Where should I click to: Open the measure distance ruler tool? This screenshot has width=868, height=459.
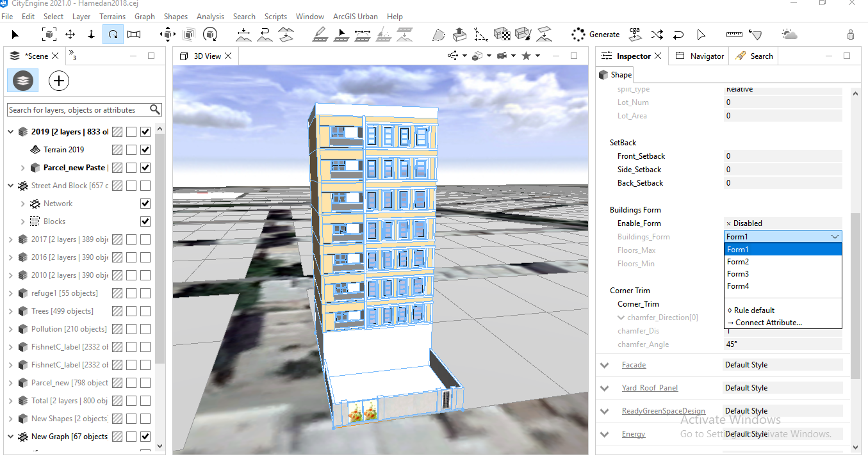click(734, 34)
